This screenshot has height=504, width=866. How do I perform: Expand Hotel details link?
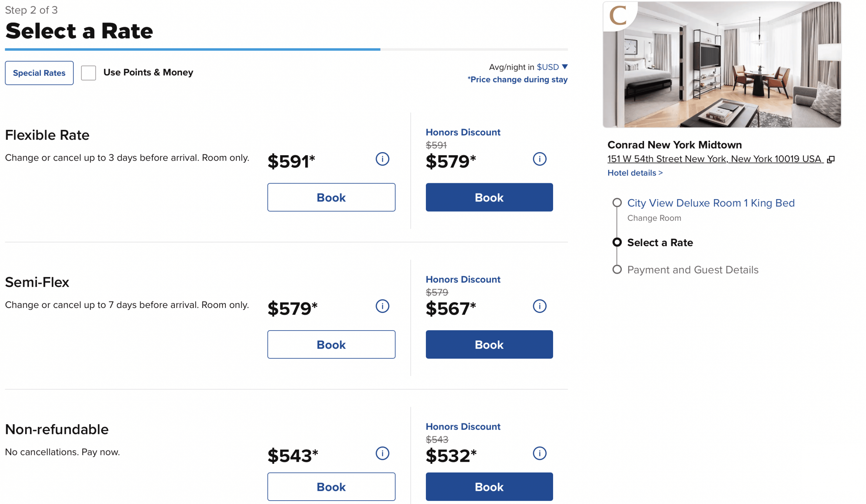point(635,173)
